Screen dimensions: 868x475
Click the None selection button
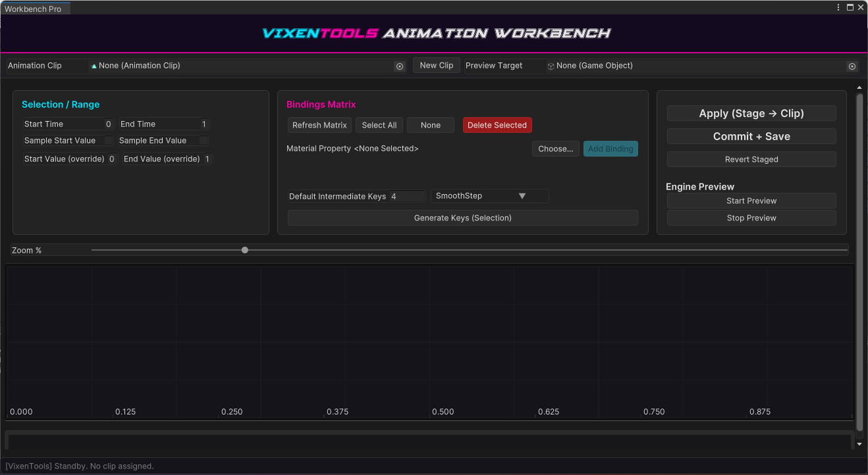tap(431, 125)
